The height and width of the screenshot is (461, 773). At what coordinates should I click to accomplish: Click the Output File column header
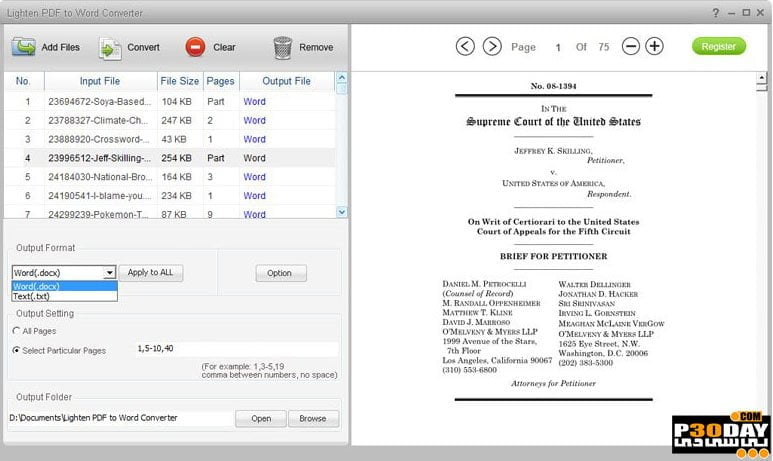tap(286, 81)
